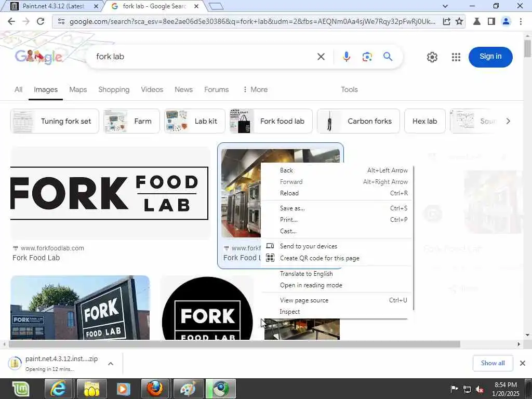The image size is (532, 399).
Task: Select Open in reading mode
Action: click(x=337, y=285)
